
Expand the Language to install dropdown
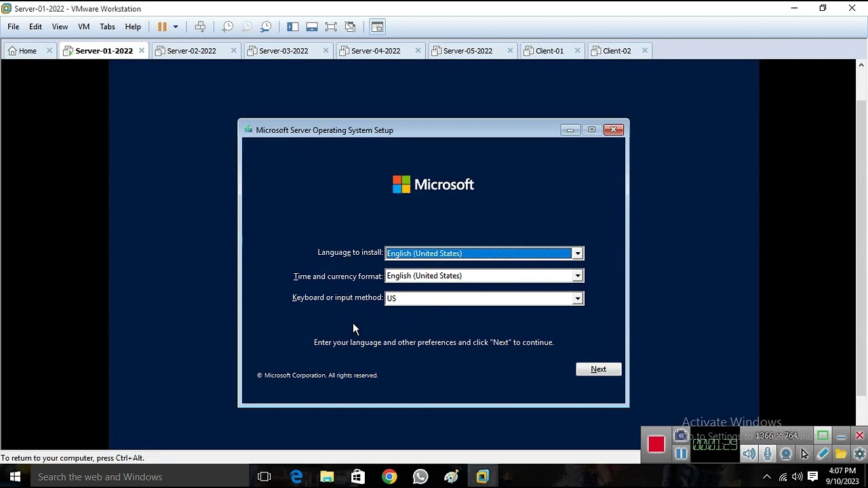tap(577, 253)
